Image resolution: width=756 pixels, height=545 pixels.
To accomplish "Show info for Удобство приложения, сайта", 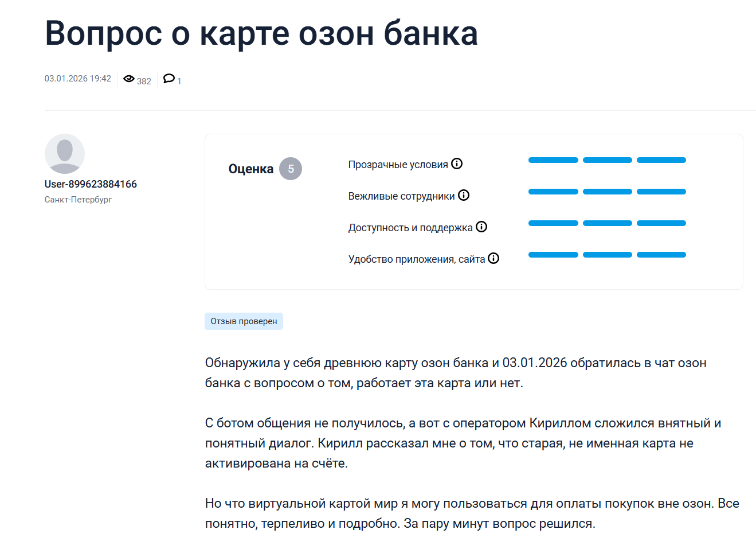I will pos(493,259).
